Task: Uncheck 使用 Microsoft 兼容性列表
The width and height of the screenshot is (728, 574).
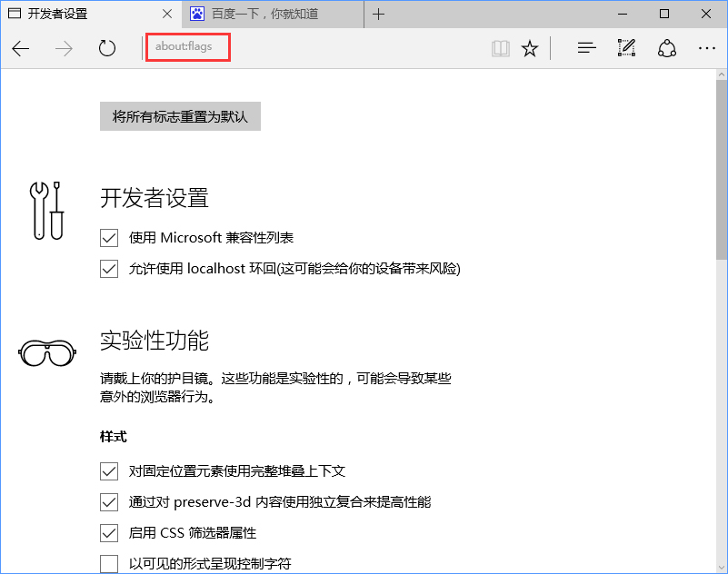Action: pos(109,238)
